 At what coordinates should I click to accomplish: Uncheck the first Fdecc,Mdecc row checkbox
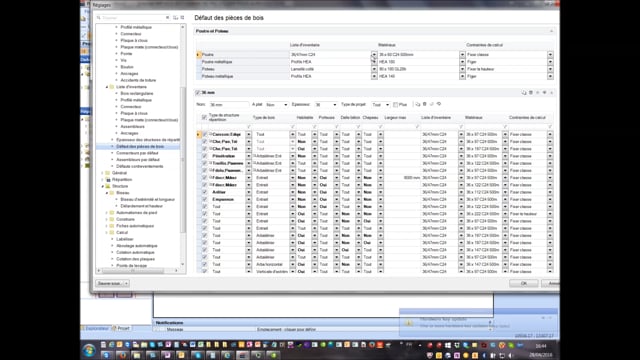point(204,178)
